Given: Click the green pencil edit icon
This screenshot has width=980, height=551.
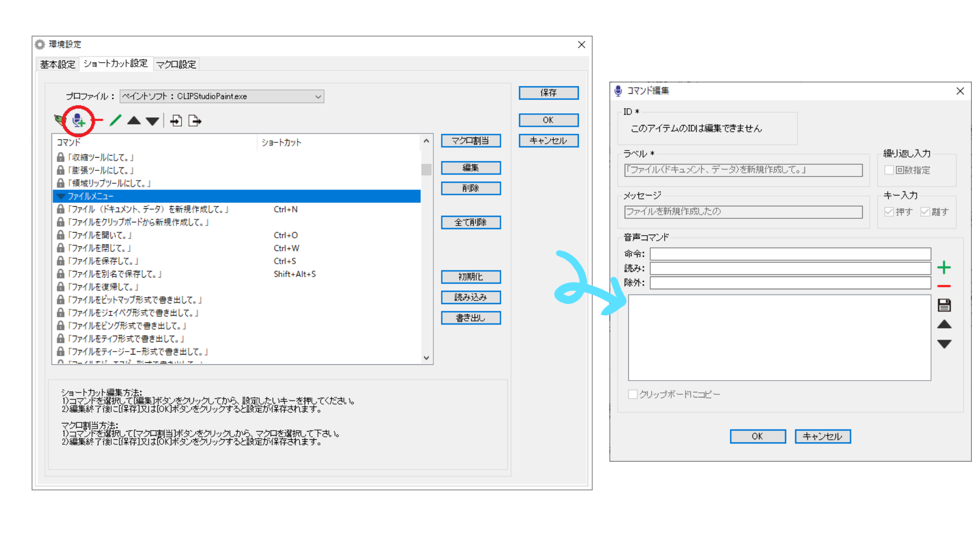Looking at the screenshot, I should [115, 120].
